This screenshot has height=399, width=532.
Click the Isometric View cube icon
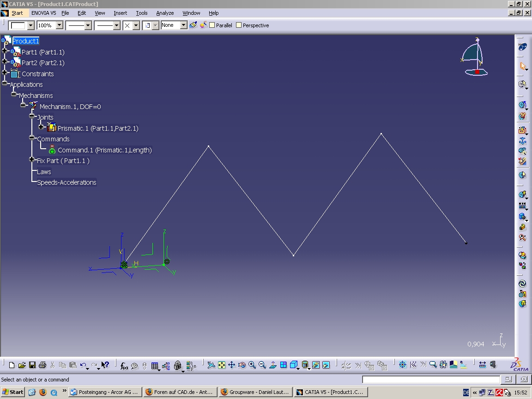(294, 365)
